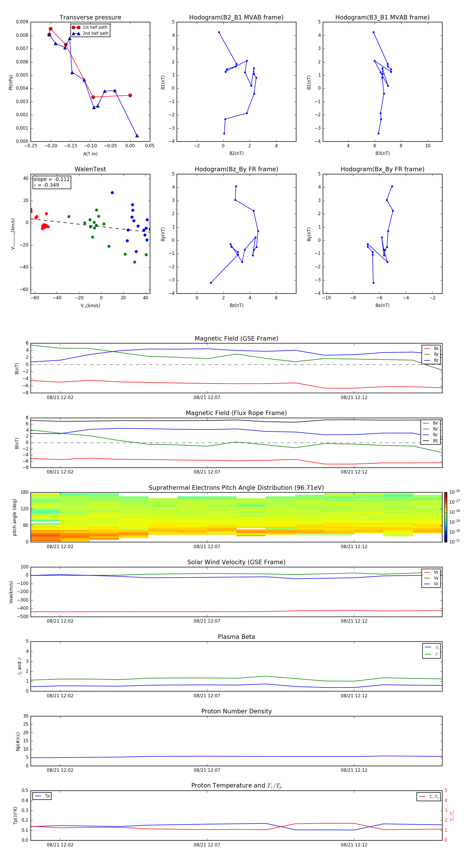Click the "V_A(km/s)" axis label under WalenTest

click(90, 306)
